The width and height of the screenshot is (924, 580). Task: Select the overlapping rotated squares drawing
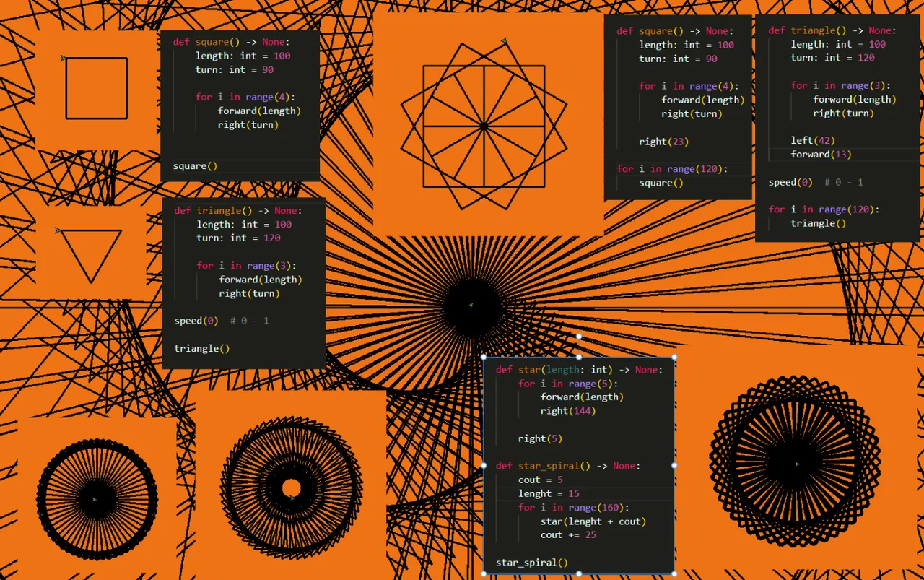tap(484, 126)
